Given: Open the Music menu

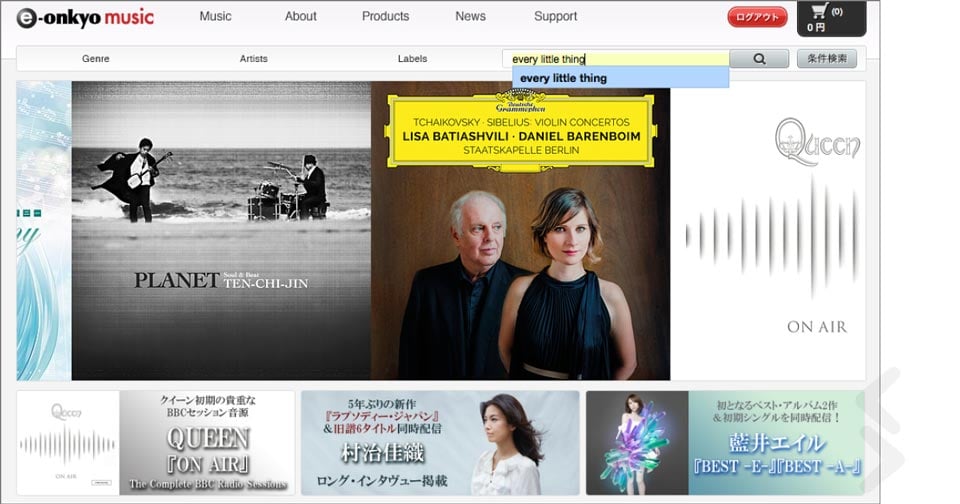Looking at the screenshot, I should tap(215, 17).
